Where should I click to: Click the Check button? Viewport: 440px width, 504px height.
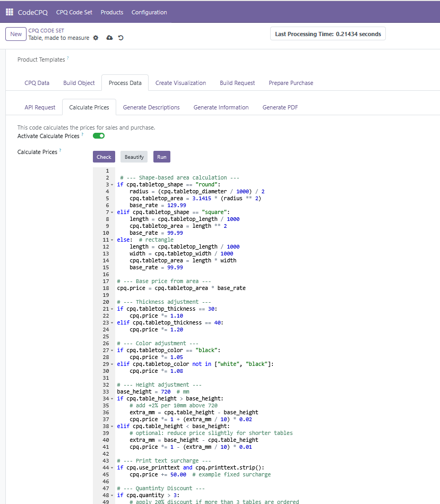coord(104,157)
